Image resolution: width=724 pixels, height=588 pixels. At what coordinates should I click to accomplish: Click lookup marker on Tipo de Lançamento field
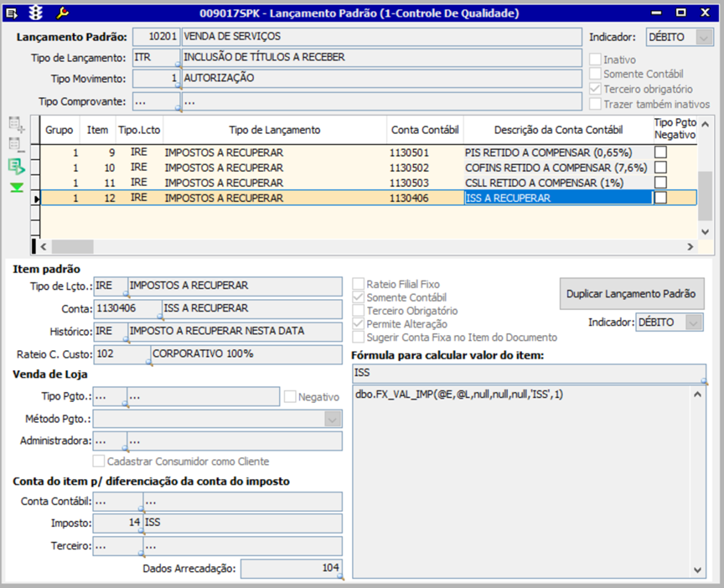tap(177, 64)
